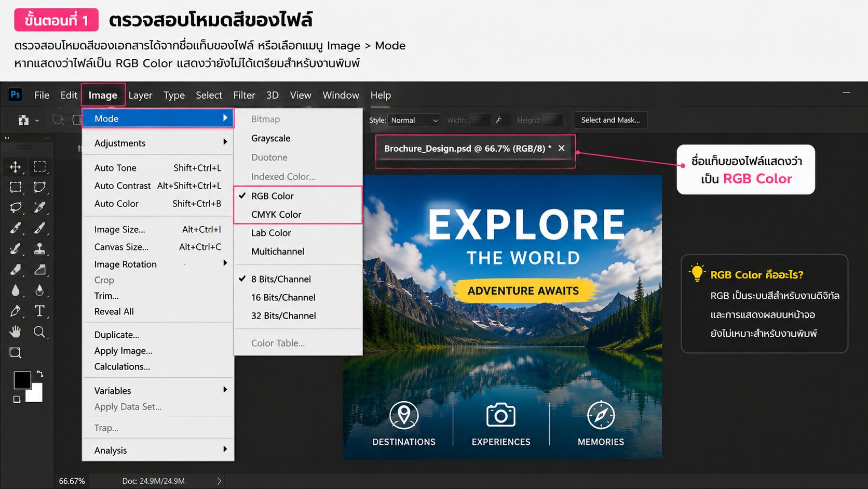Select the brush tool below the Eyedropper
The width and height of the screenshot is (868, 489).
[39, 228]
